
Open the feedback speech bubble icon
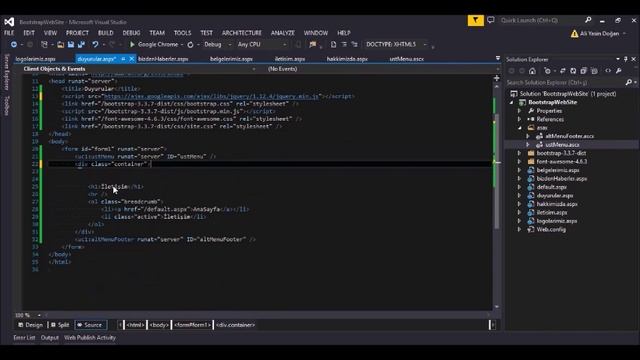point(491,20)
